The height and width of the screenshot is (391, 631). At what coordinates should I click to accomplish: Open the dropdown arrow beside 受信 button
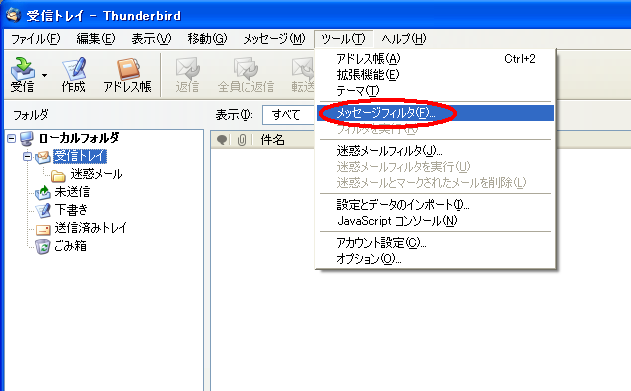click(44, 75)
